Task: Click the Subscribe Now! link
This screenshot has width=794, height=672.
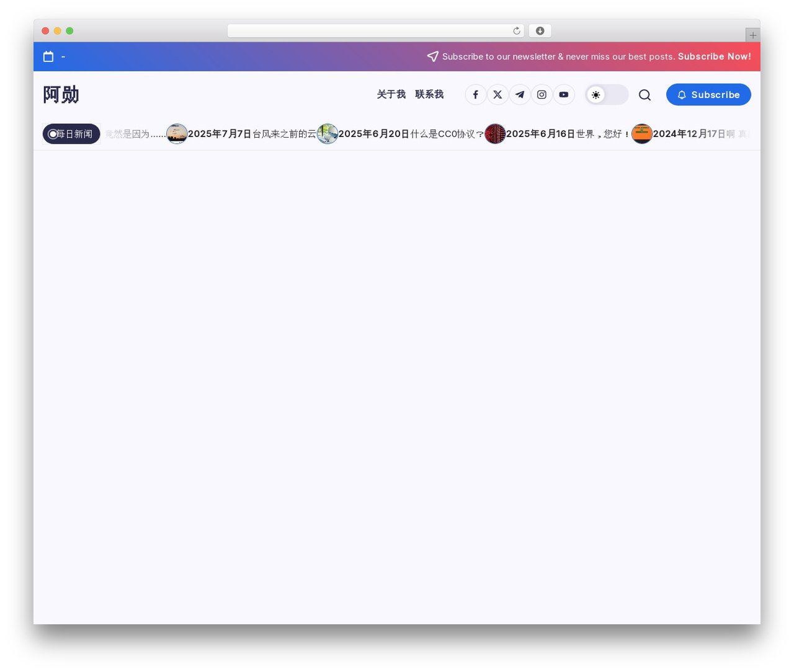Action: [715, 56]
